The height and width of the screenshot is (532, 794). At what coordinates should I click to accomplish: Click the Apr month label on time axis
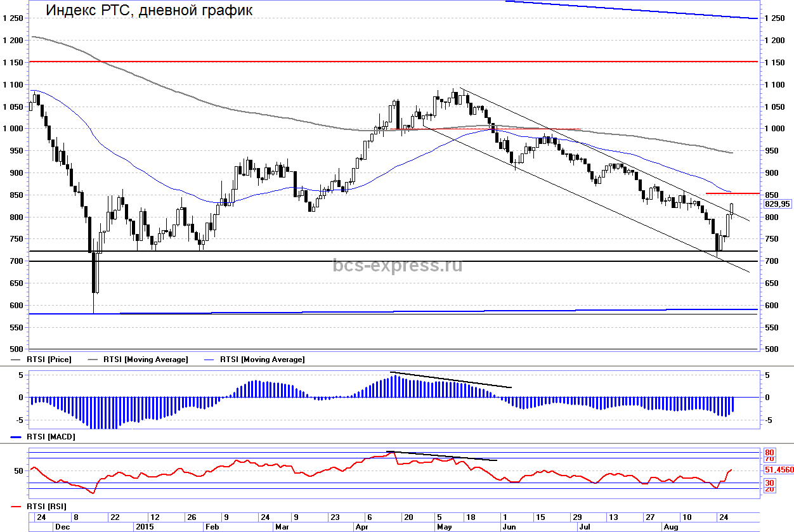(362, 527)
